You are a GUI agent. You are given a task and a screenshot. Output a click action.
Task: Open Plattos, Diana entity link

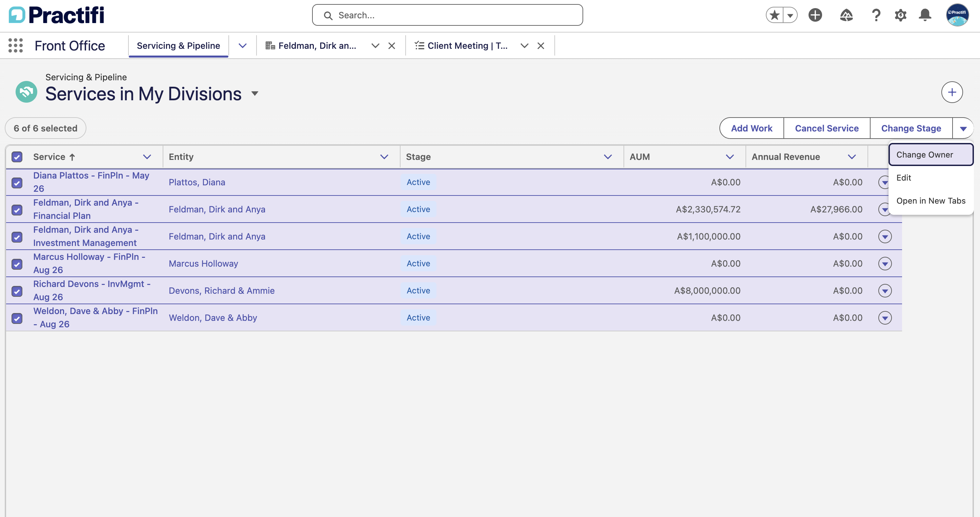click(x=197, y=182)
